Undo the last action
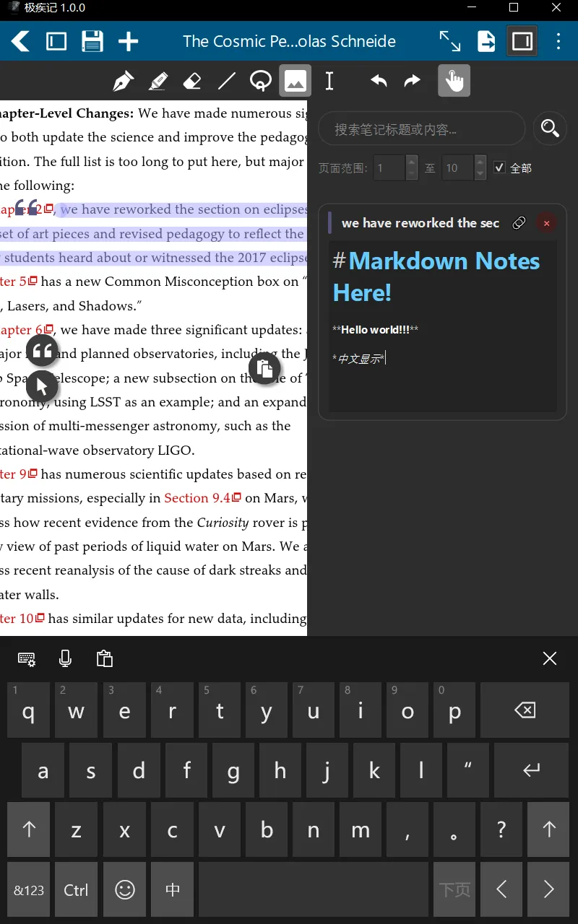This screenshot has width=578, height=924. coord(379,81)
